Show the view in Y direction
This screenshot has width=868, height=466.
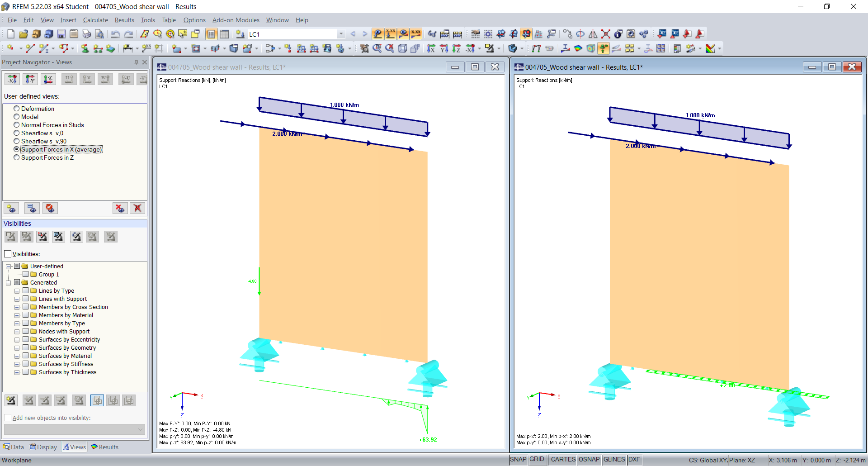(x=444, y=48)
